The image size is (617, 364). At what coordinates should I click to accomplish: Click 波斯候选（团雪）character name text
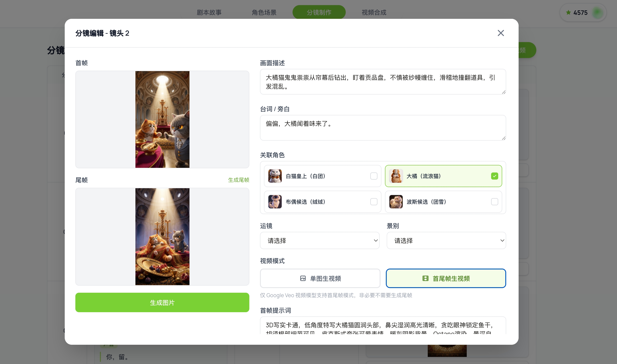pyautogui.click(x=426, y=202)
